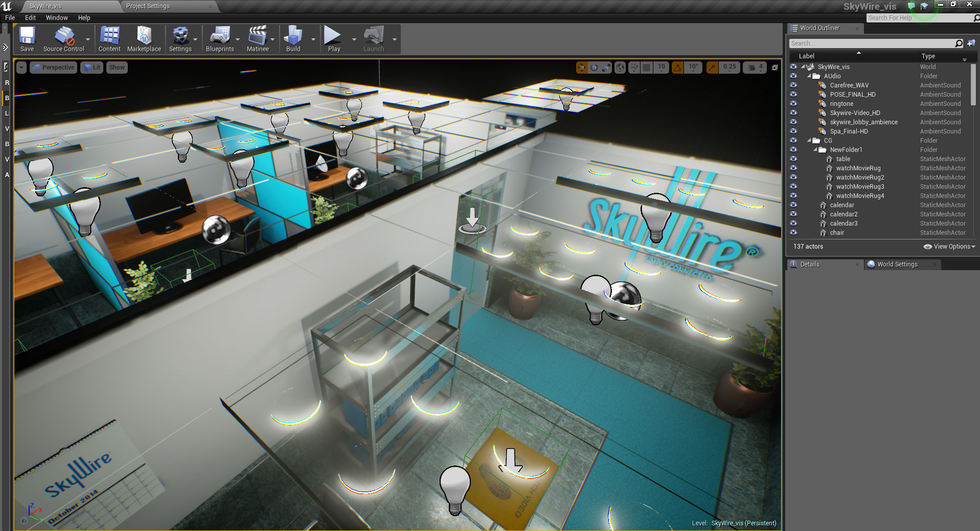Viewport: 980px width, 531px height.
Task: Open the Window menu
Action: coord(57,18)
